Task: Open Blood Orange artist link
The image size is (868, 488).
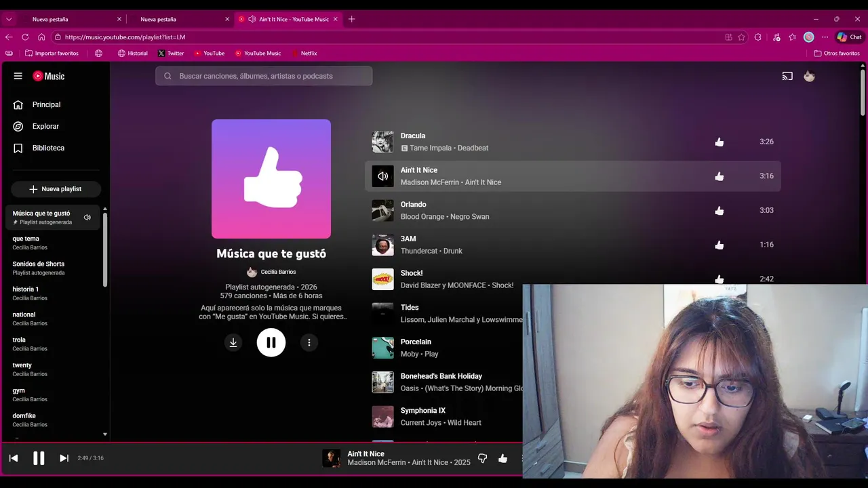Action: click(422, 217)
